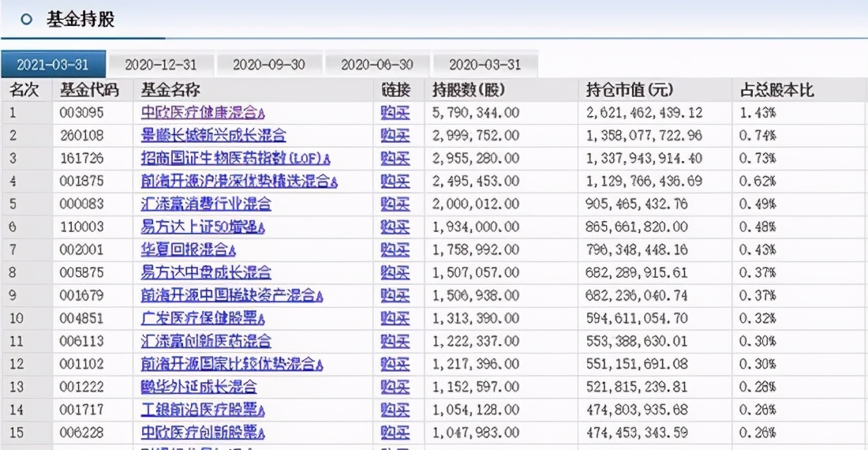The height and width of the screenshot is (450, 868).
Task: Select share count 1,054,128.00
Action: point(476,410)
